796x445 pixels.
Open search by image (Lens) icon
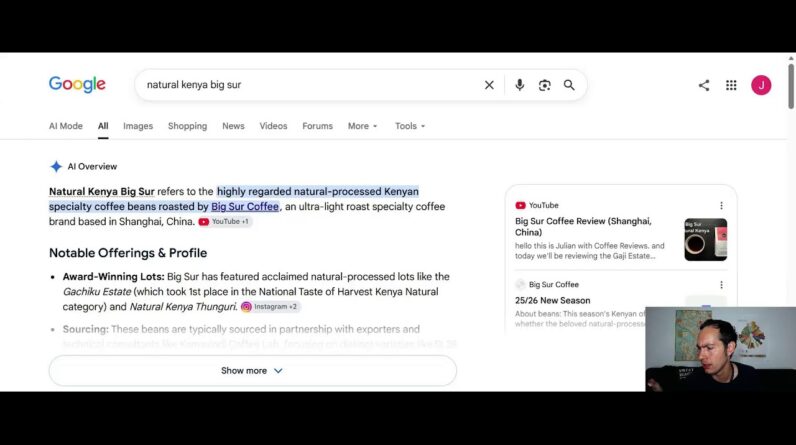tap(544, 85)
